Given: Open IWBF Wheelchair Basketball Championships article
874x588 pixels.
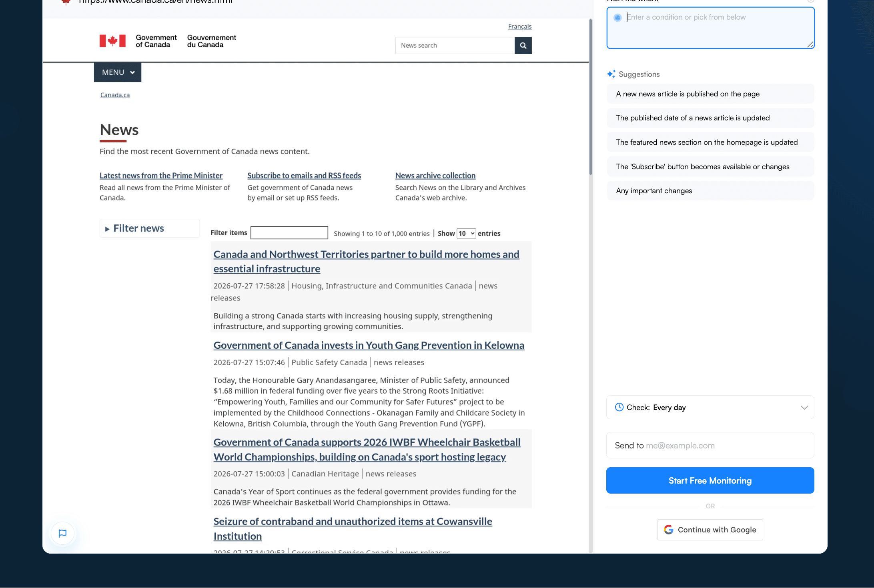Looking at the screenshot, I should pyautogui.click(x=367, y=449).
